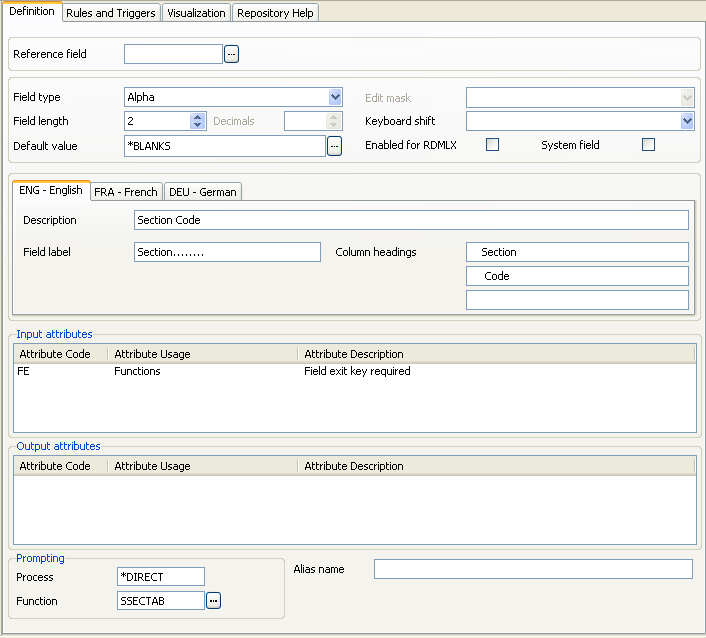
Task: Click the Description field containing Section Code
Action: [x=410, y=220]
